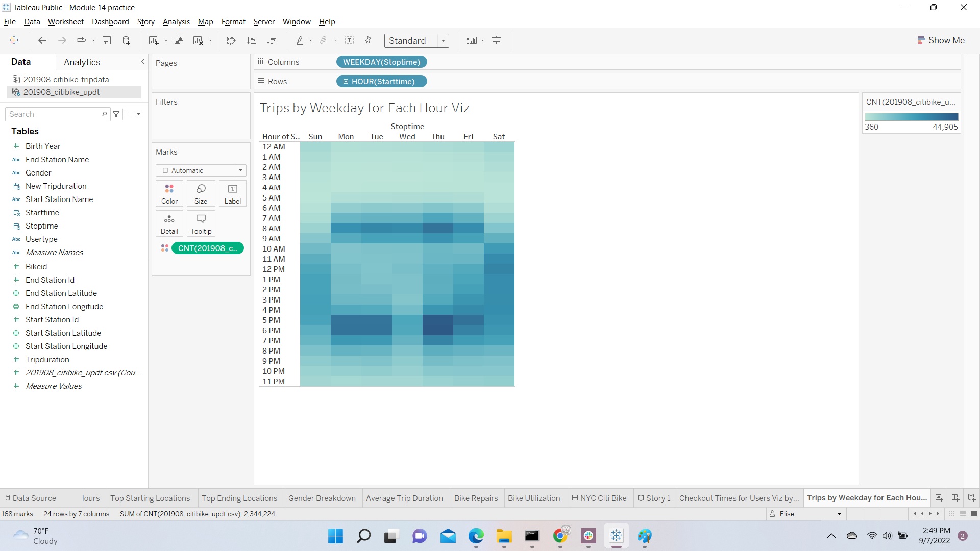Click the Presentation Mode icon
The height and width of the screenshot is (551, 980).
(x=496, y=40)
